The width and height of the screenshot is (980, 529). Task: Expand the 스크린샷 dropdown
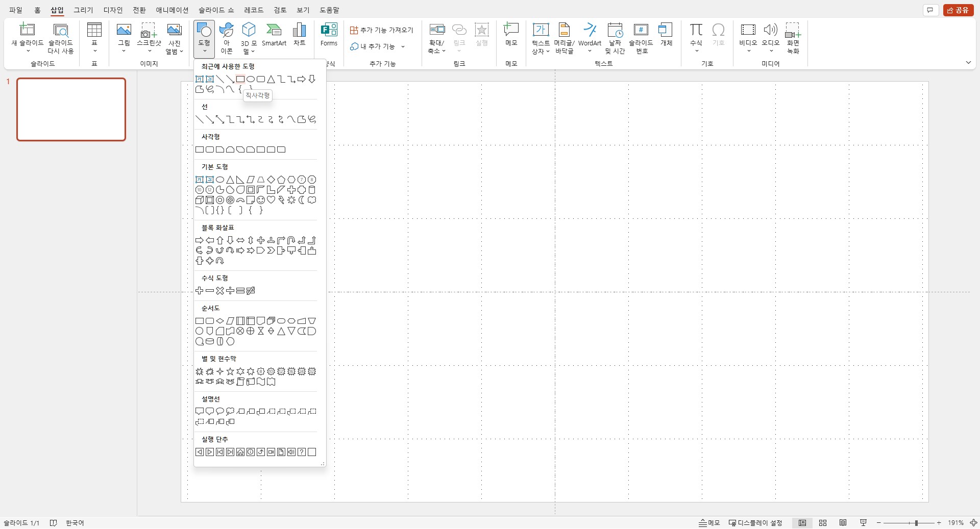(x=149, y=51)
